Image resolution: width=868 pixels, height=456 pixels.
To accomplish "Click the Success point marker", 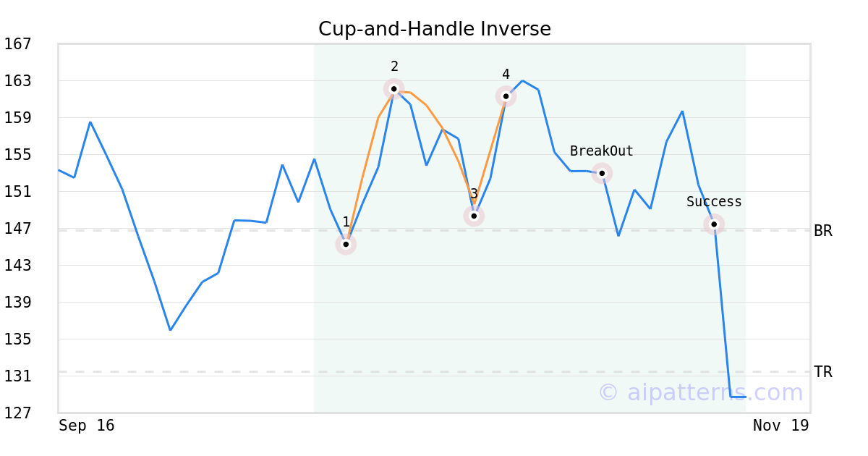I will tap(714, 224).
